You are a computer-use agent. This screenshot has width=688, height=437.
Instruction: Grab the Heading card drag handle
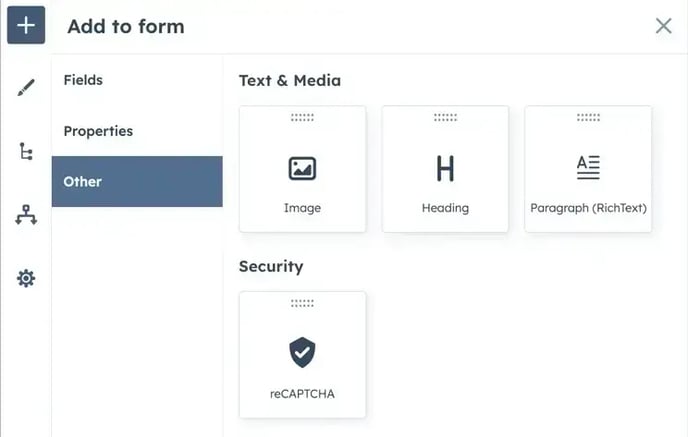(445, 117)
